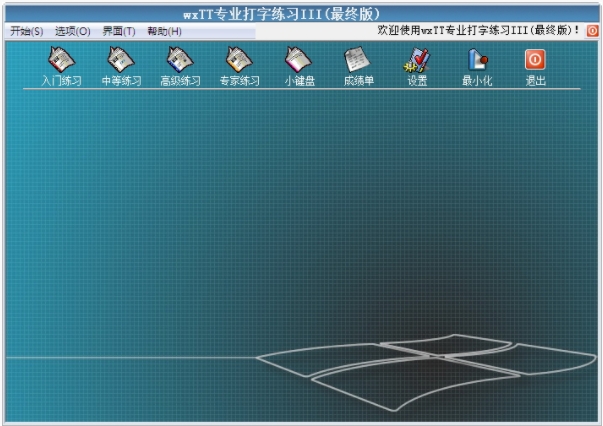Open the 小键盘 numeric keypad practice
The width and height of the screenshot is (603, 426).
(299, 66)
